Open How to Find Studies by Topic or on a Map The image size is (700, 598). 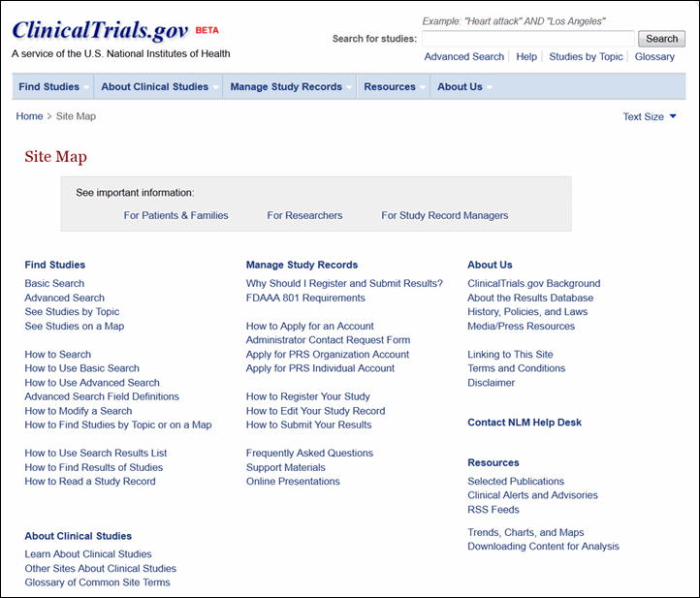tap(118, 425)
